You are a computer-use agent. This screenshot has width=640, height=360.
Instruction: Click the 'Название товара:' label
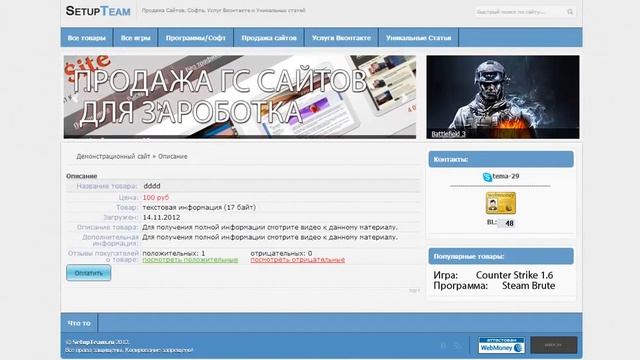pos(107,186)
